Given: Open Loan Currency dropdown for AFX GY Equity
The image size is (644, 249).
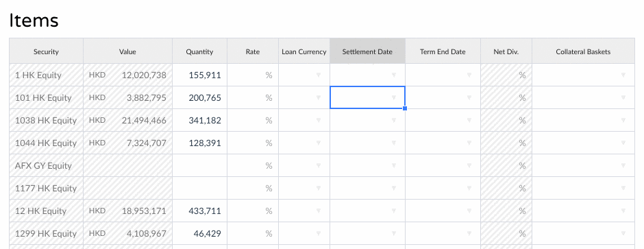Looking at the screenshot, I should click(318, 165).
